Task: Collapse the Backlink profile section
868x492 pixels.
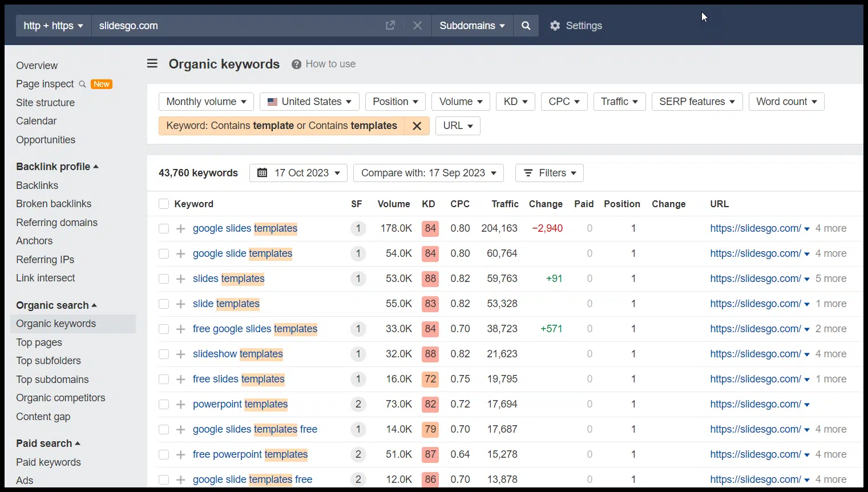Action: coord(57,167)
